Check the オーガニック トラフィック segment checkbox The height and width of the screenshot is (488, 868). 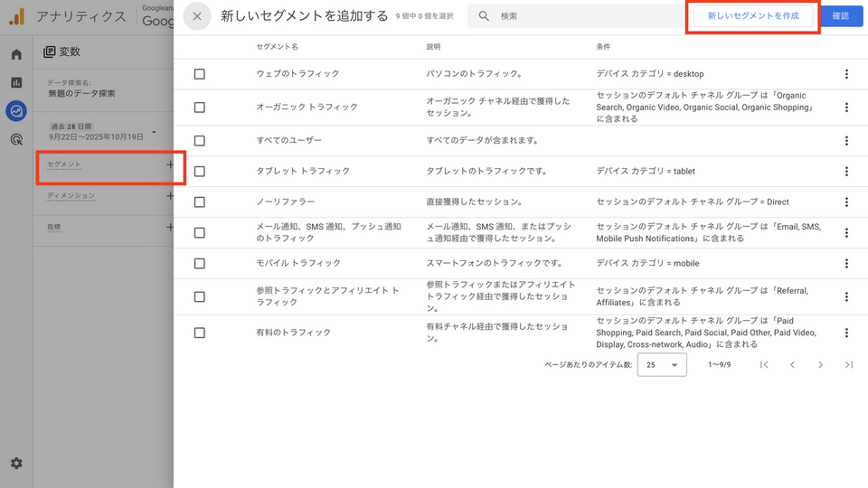[200, 108]
